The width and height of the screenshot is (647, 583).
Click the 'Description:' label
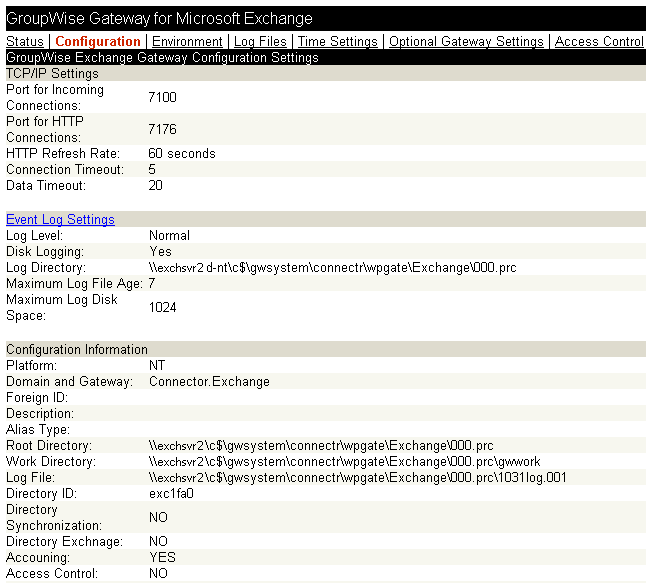[40, 413]
